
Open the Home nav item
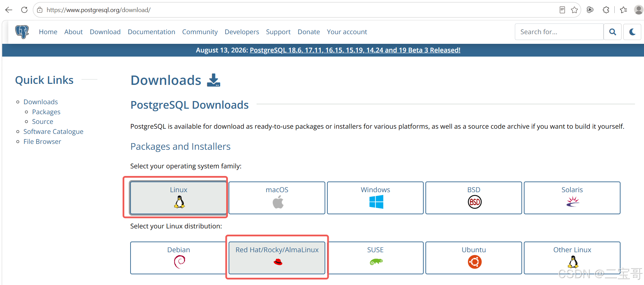pos(48,32)
